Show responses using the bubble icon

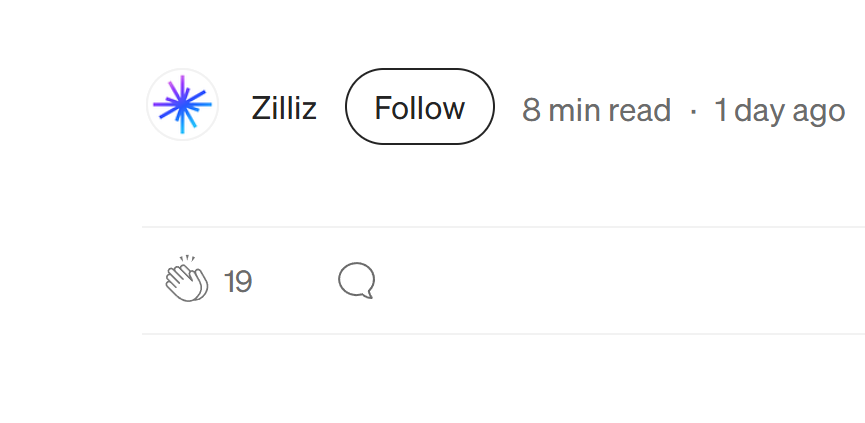[x=356, y=280]
